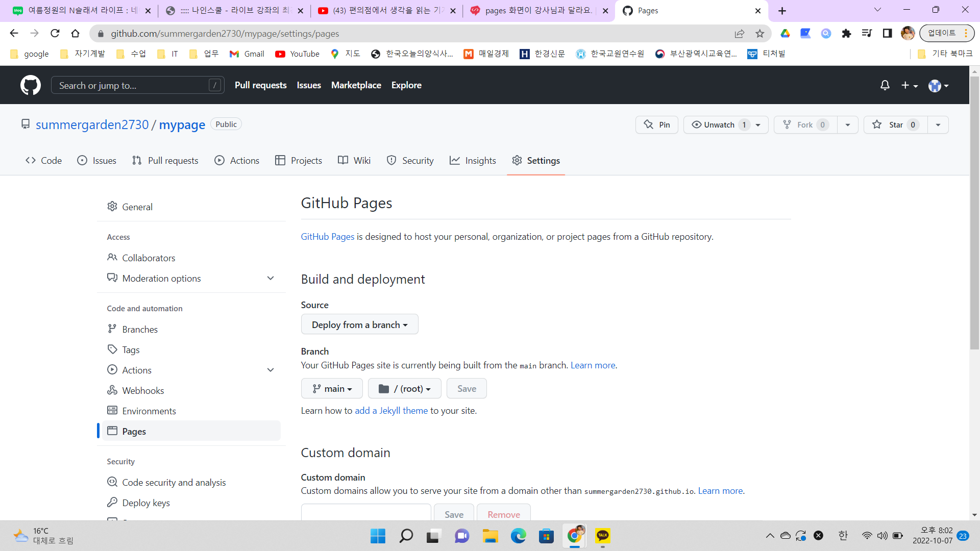Open the notifications bell
The width and height of the screenshot is (980, 551).
point(885,85)
